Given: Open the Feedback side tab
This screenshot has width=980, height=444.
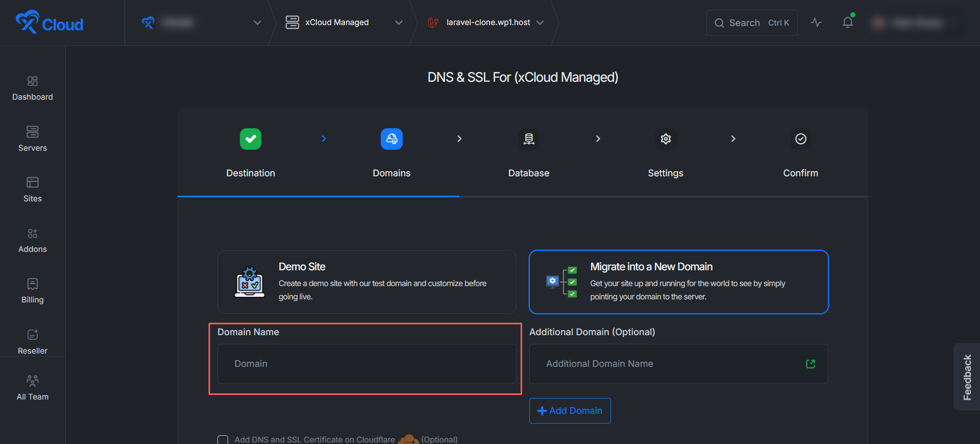Looking at the screenshot, I should click(x=967, y=377).
